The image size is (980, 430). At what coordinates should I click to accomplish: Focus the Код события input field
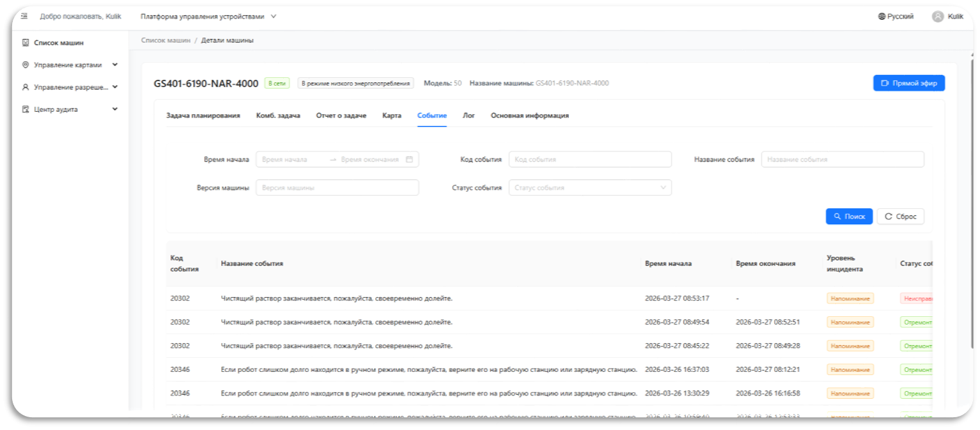pos(590,159)
